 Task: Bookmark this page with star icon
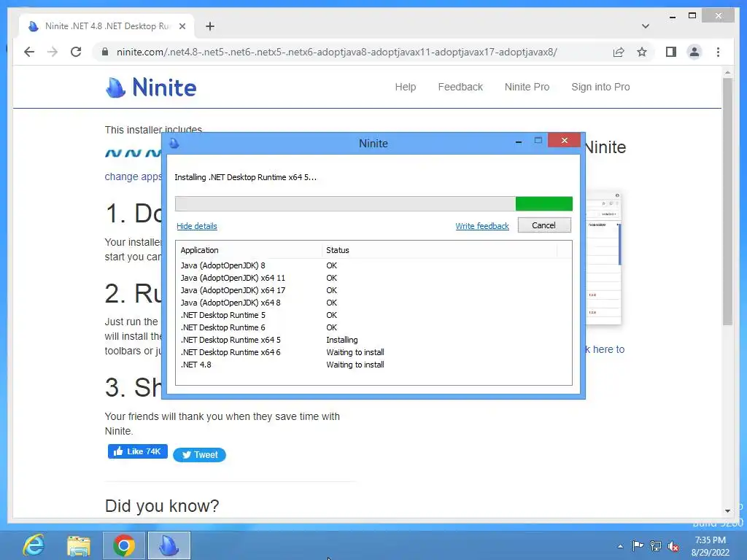click(x=642, y=52)
